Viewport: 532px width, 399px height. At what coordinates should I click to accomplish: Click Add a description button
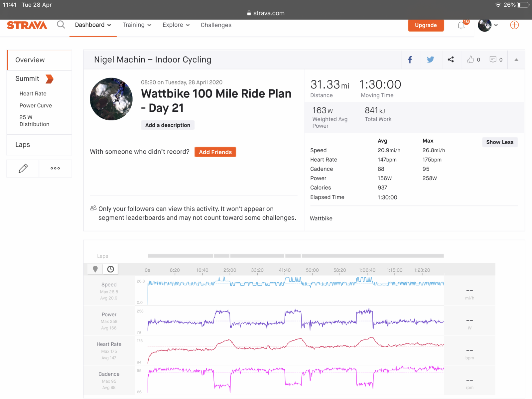tap(168, 125)
